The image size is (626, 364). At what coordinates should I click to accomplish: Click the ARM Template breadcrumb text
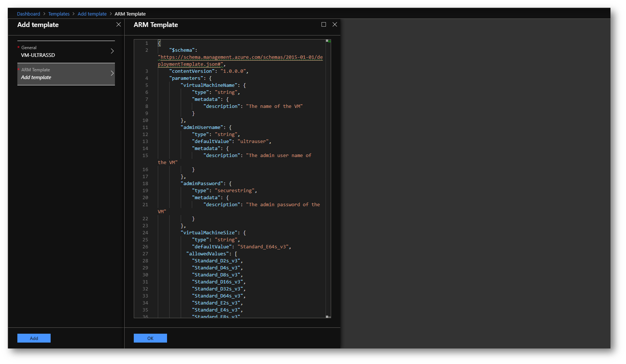tap(130, 14)
